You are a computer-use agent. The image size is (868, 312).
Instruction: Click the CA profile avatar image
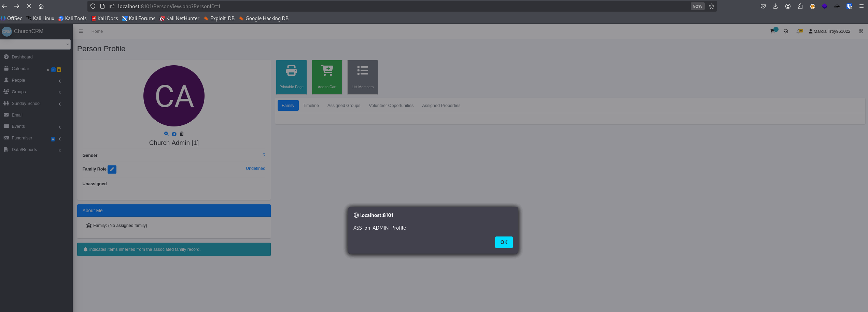174,96
